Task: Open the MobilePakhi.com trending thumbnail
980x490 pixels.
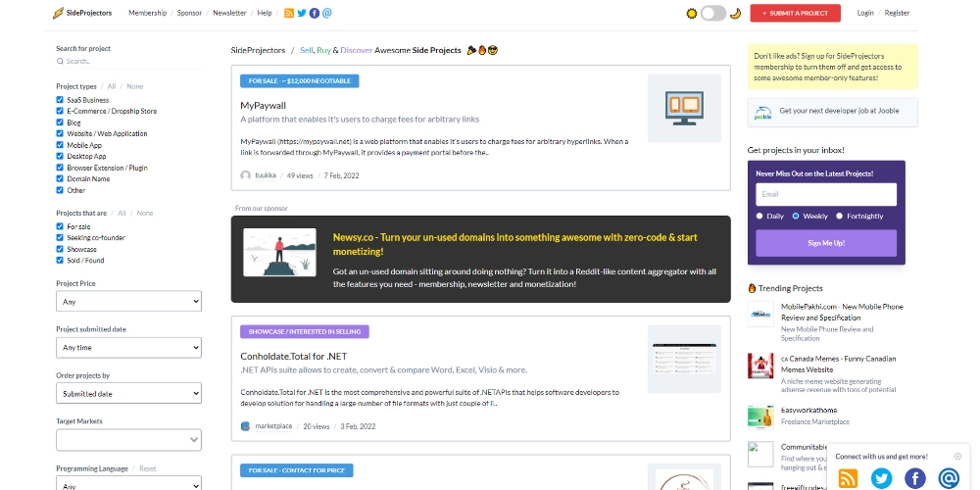Action: 760,315
